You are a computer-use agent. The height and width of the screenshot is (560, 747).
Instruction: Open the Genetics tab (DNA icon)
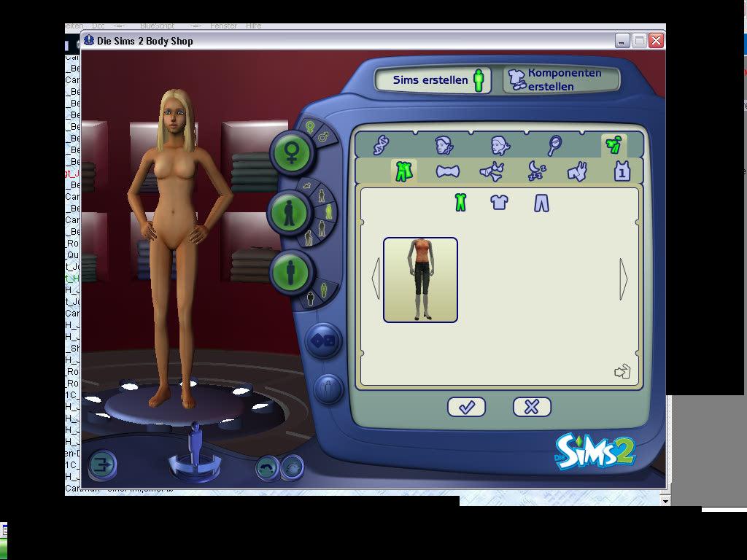381,145
